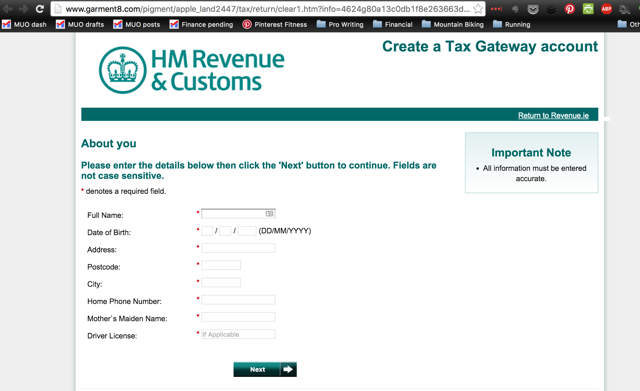Click the arrow icon on the Next button
This screenshot has height=391, width=640.
tap(288, 369)
